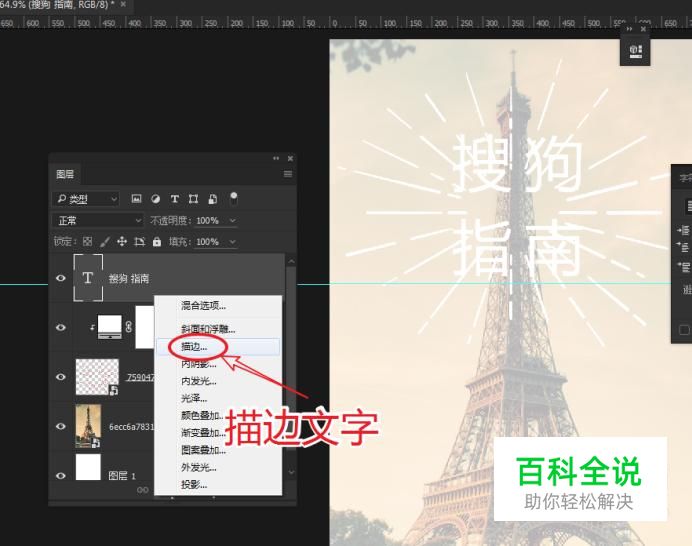Open the collapsed panel icon at canvas top-right
Image resolution: width=692 pixels, height=546 pixels.
[635, 51]
